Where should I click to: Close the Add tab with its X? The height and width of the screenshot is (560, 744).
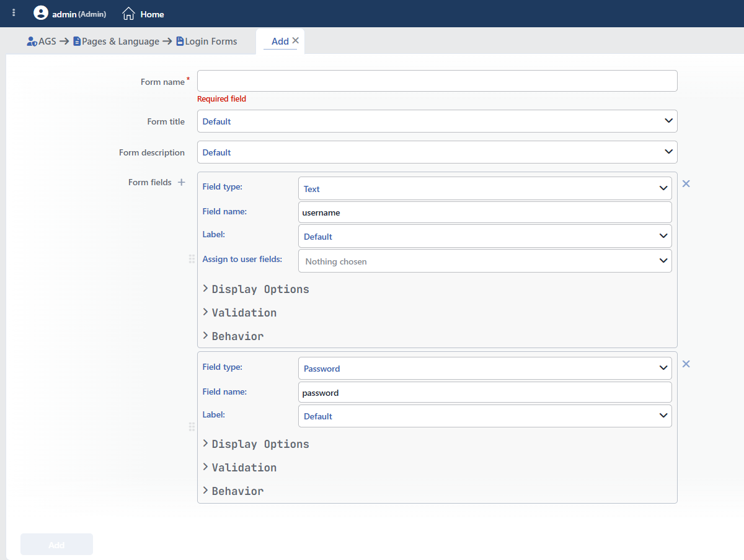(296, 40)
